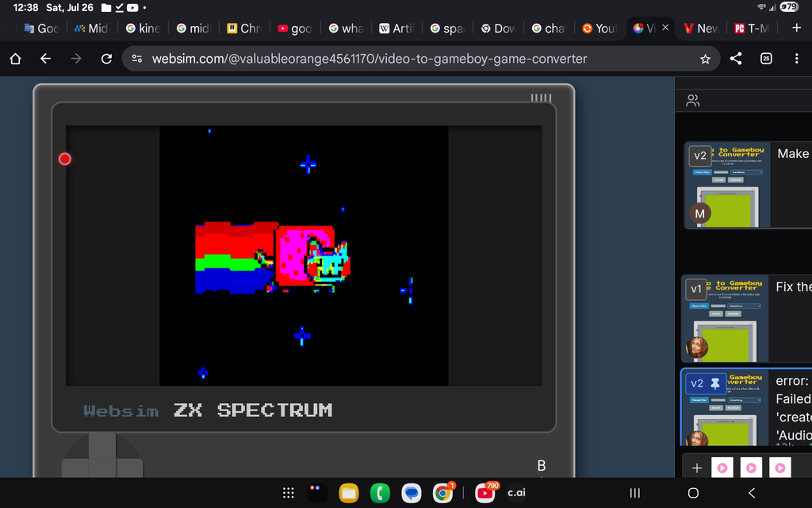The image size is (812, 508).
Task: Open Chrome from the taskbar
Action: pyautogui.click(x=442, y=493)
